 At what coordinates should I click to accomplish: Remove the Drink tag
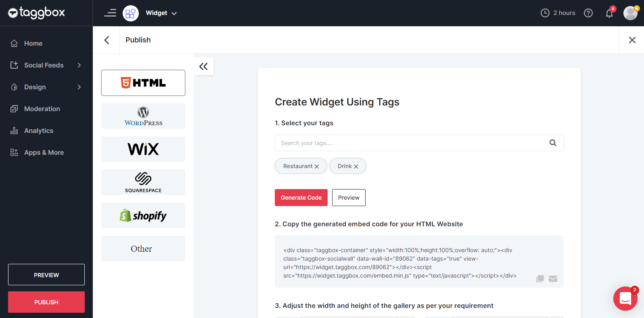click(x=356, y=166)
